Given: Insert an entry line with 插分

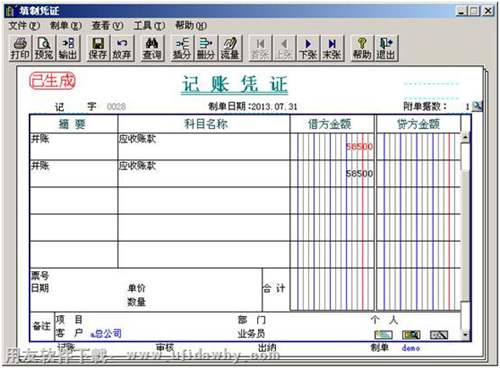Looking at the screenshot, I should tap(182, 48).
